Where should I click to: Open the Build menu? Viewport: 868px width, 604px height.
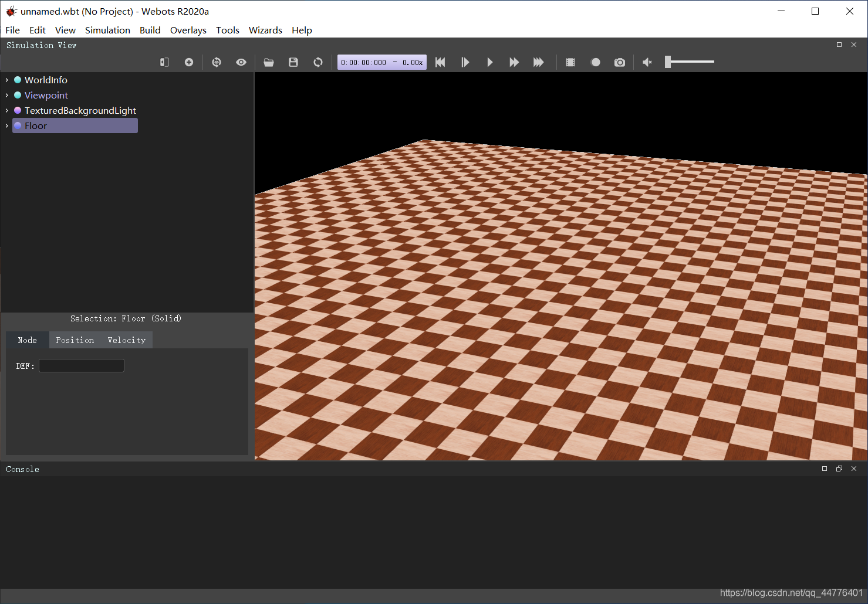(150, 30)
